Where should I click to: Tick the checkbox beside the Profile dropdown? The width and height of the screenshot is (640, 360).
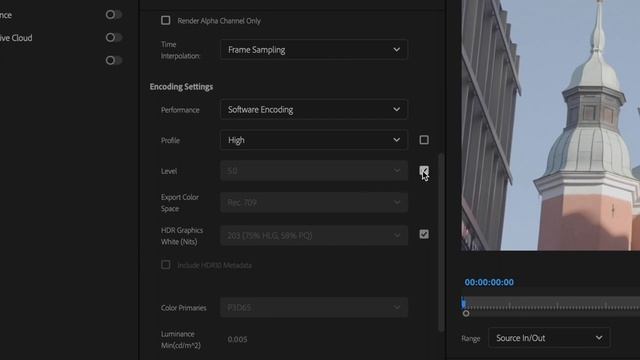[x=424, y=140]
